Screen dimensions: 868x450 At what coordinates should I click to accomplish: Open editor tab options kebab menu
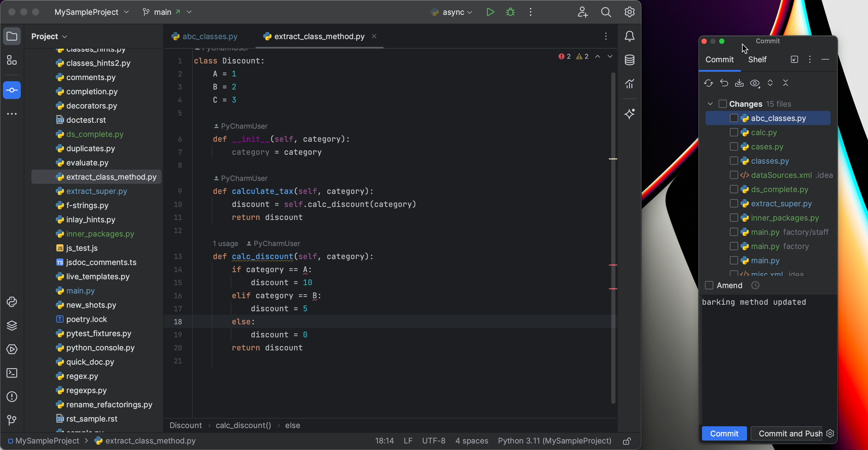606,36
